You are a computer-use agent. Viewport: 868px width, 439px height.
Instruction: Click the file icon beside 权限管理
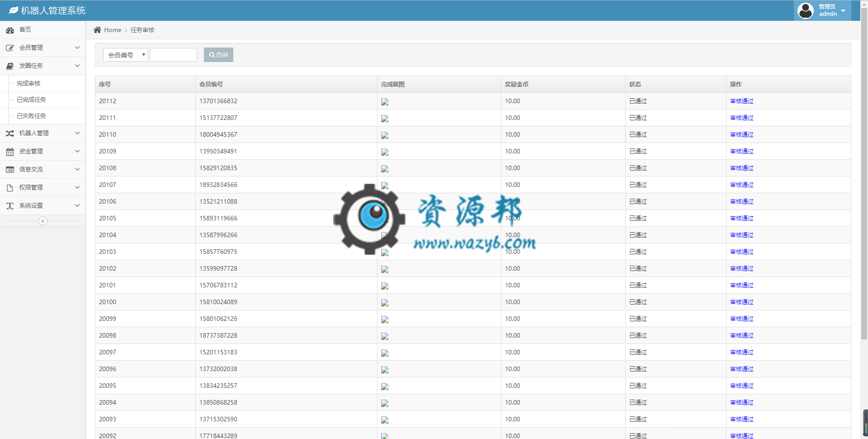[x=10, y=188]
